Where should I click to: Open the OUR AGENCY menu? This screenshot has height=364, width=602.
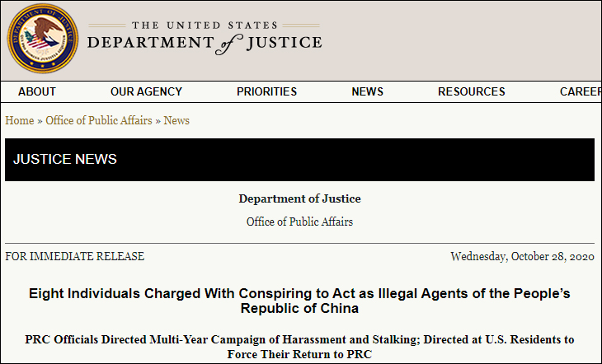coord(146,91)
